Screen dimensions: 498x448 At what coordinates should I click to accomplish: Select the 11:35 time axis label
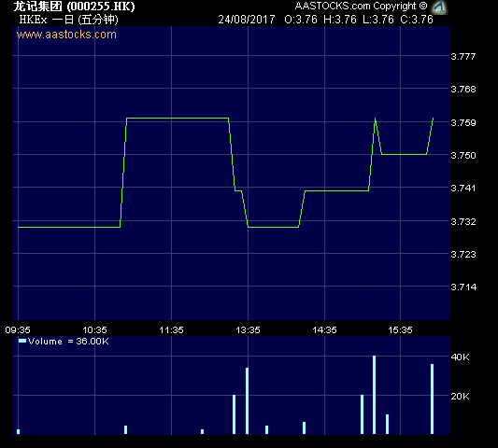(171, 330)
